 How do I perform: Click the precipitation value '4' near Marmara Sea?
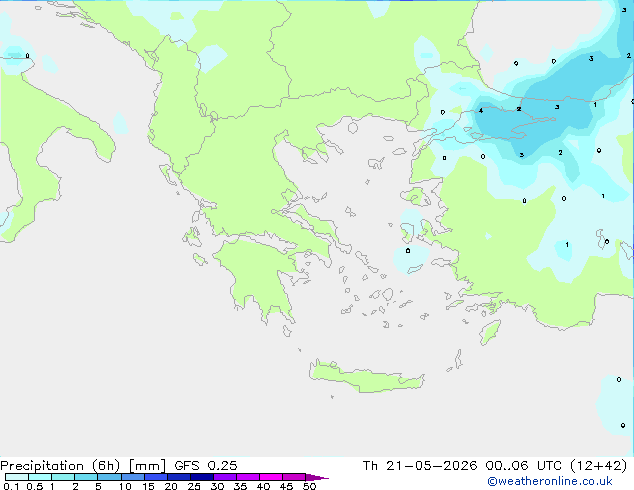point(481,110)
